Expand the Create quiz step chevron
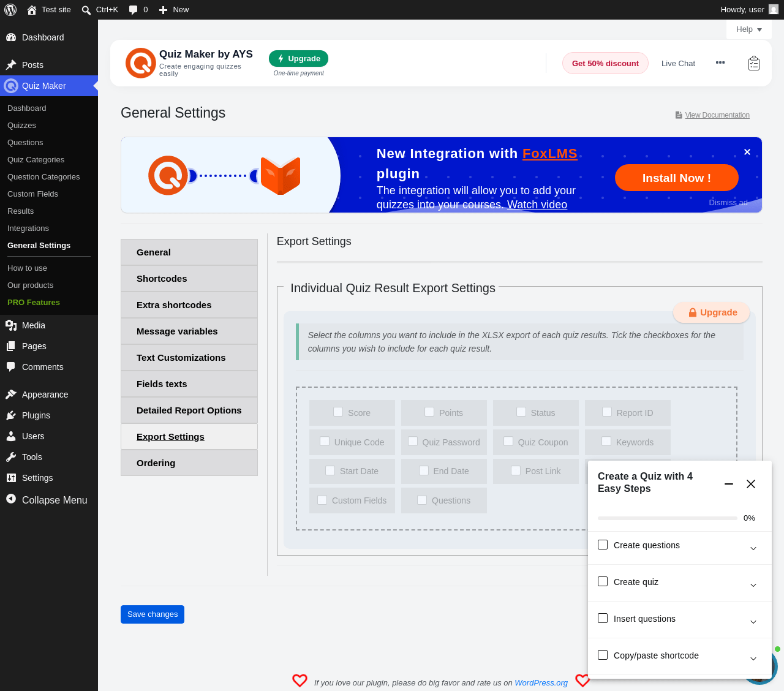 753,585
